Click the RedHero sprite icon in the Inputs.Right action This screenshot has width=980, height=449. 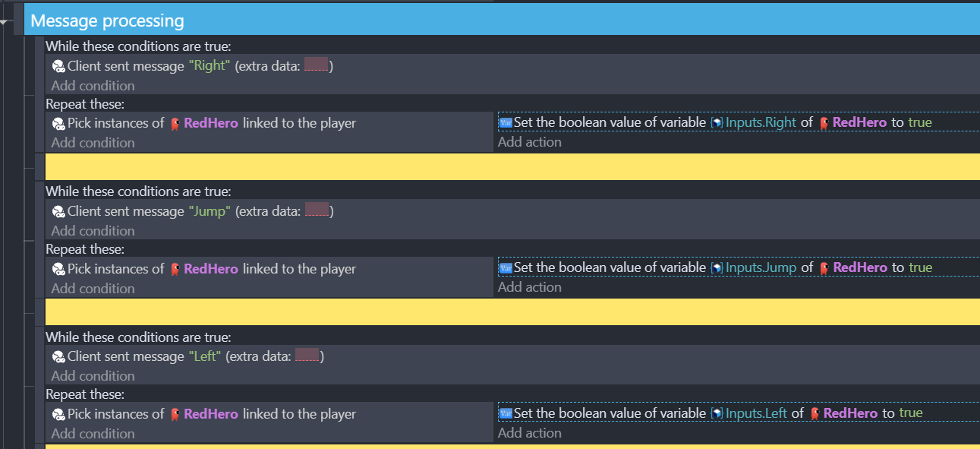coord(824,123)
